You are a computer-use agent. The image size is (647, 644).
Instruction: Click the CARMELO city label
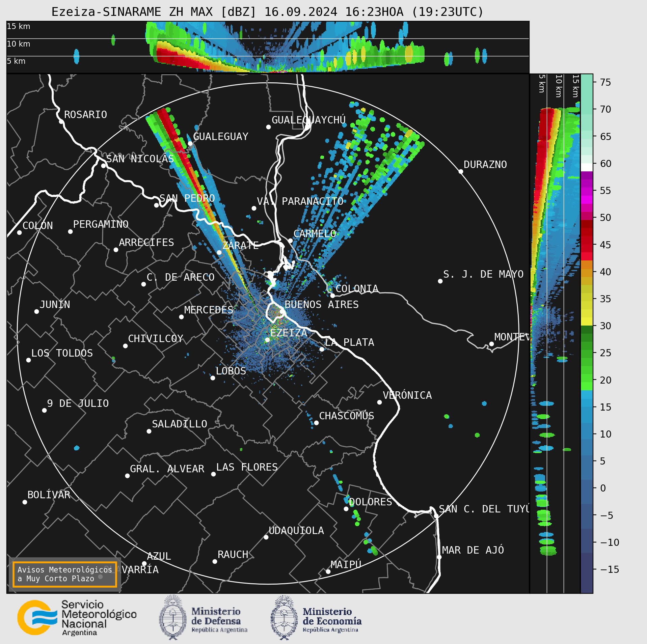coord(315,233)
